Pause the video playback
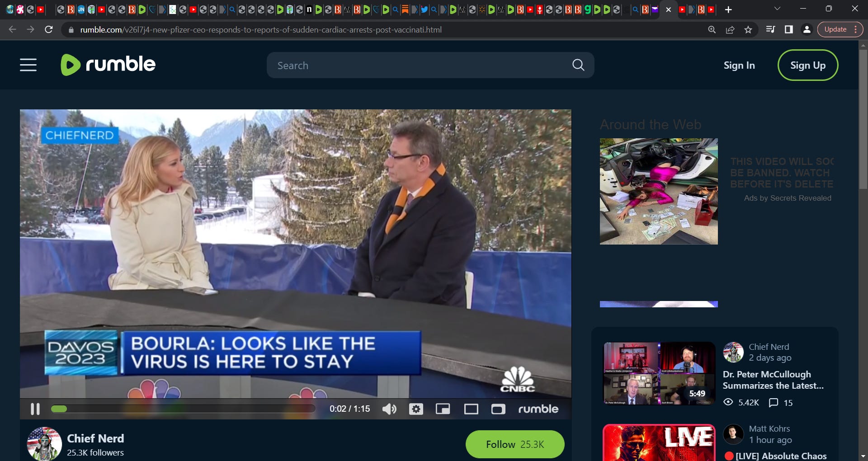 pos(35,409)
